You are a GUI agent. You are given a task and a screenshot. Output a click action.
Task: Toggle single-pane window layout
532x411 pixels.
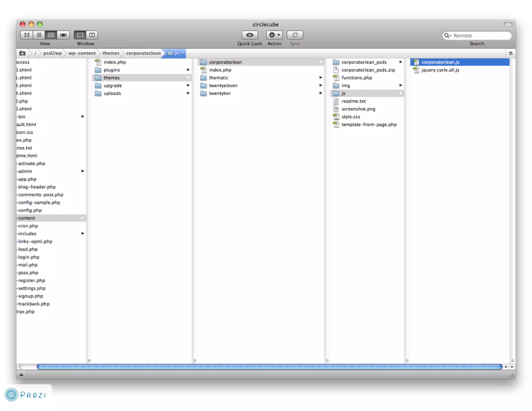point(80,35)
